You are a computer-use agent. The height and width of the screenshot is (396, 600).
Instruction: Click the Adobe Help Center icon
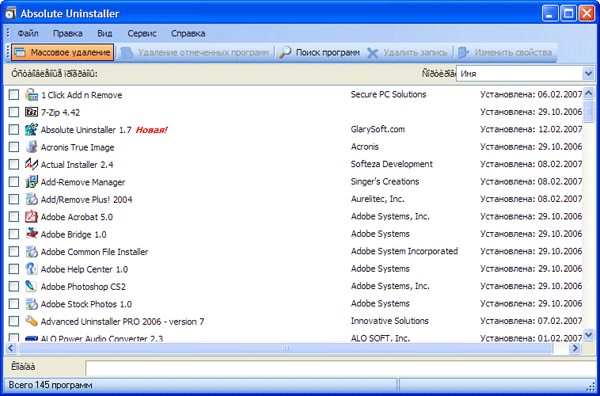click(31, 269)
